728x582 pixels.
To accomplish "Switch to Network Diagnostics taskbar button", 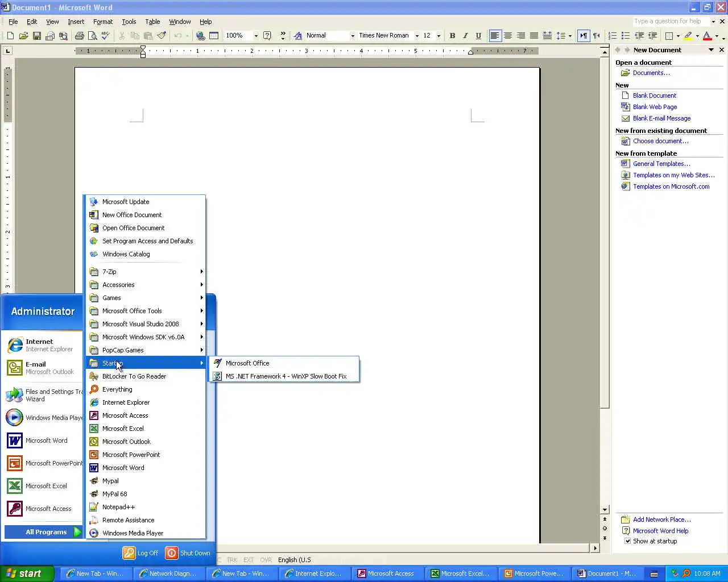I will click(168, 573).
